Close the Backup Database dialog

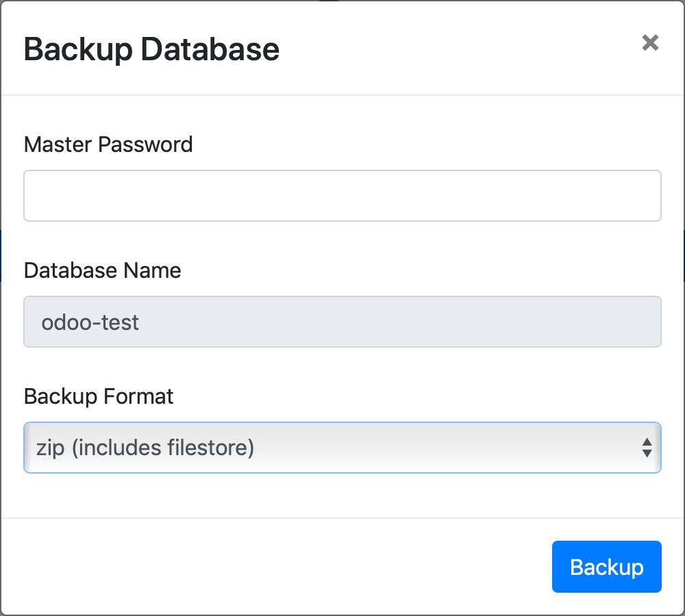[650, 42]
